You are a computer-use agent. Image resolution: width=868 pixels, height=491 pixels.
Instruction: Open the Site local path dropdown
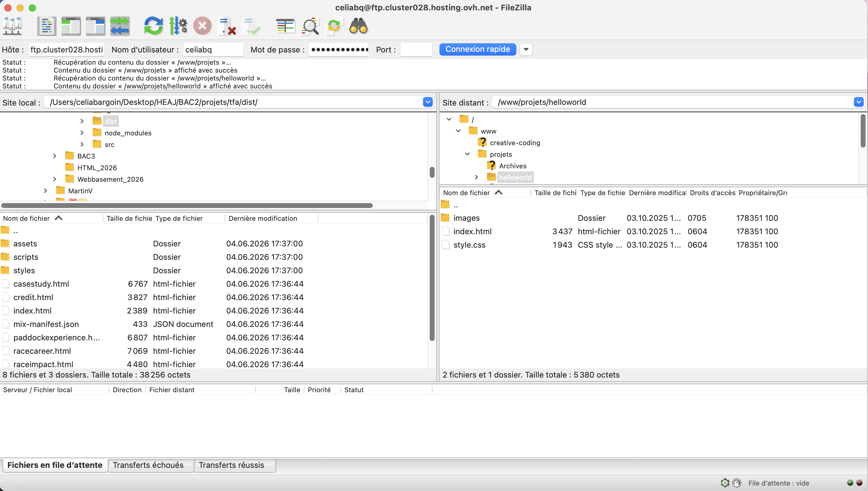pyautogui.click(x=428, y=102)
